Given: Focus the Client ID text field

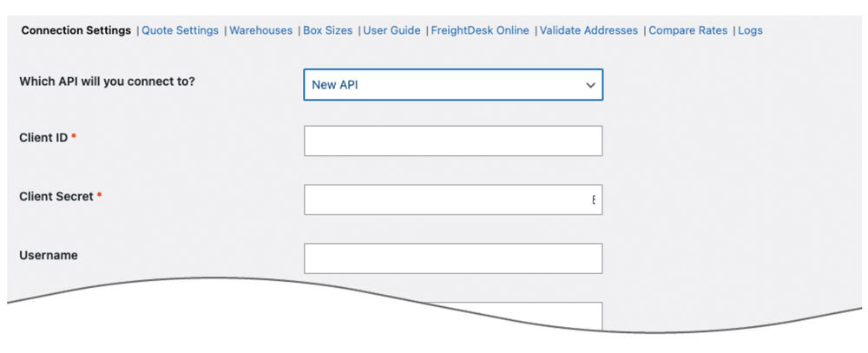Looking at the screenshot, I should [x=452, y=141].
